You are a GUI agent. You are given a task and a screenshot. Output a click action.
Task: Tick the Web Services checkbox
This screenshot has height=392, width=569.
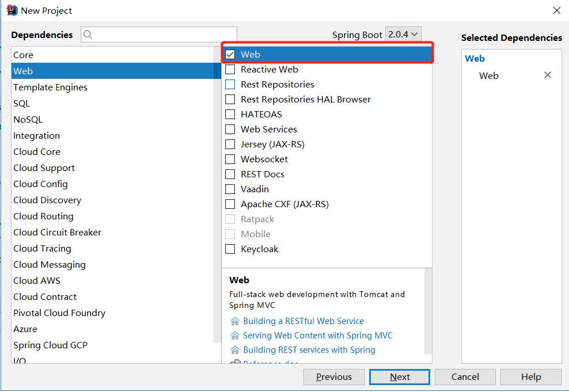pos(230,129)
